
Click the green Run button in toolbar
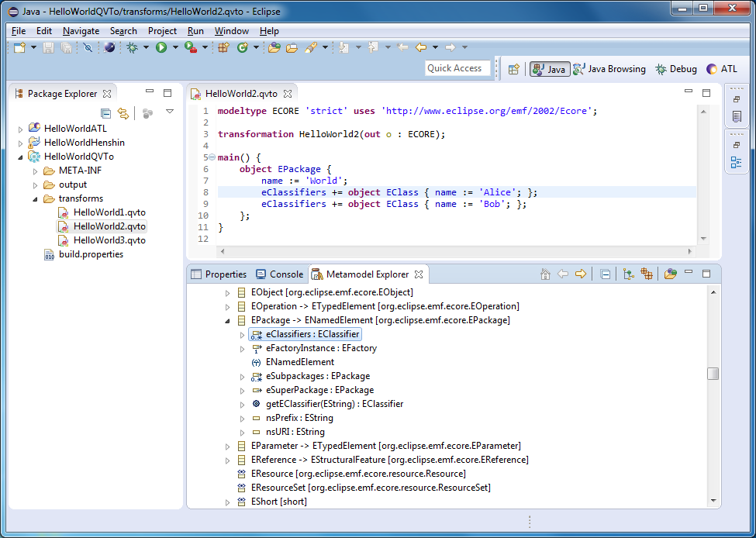coord(161,47)
